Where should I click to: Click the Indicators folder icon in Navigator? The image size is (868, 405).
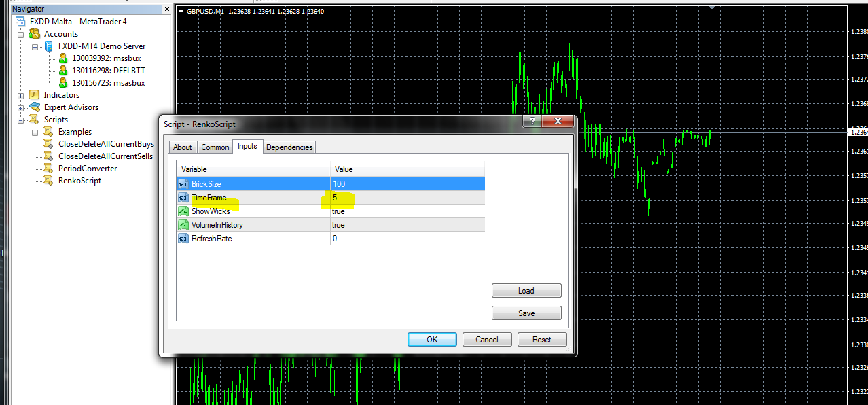(33, 95)
